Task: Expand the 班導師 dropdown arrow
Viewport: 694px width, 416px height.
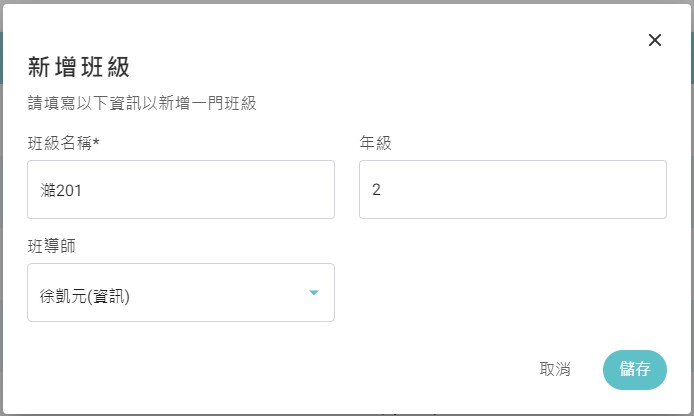Action: click(x=314, y=293)
